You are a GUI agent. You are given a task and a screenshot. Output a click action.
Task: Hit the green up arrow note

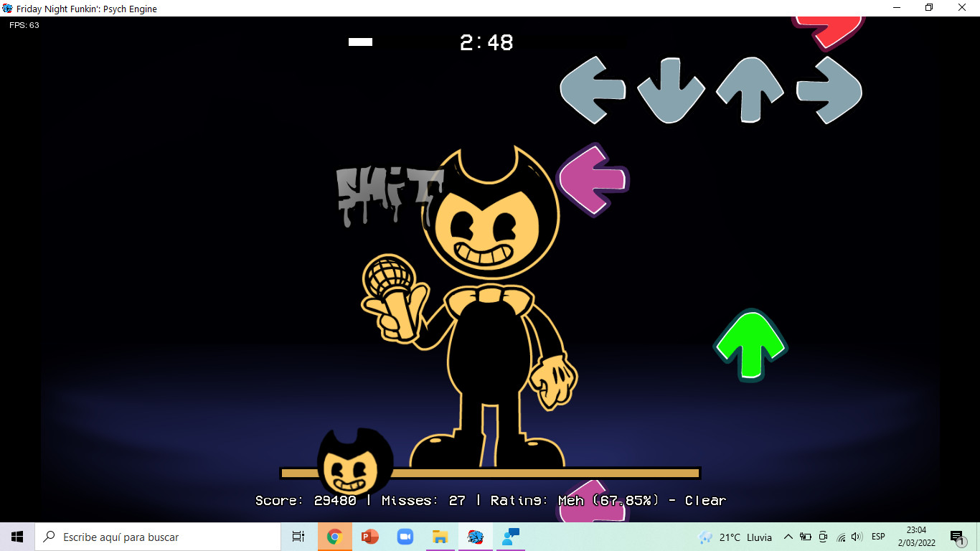[x=750, y=345]
